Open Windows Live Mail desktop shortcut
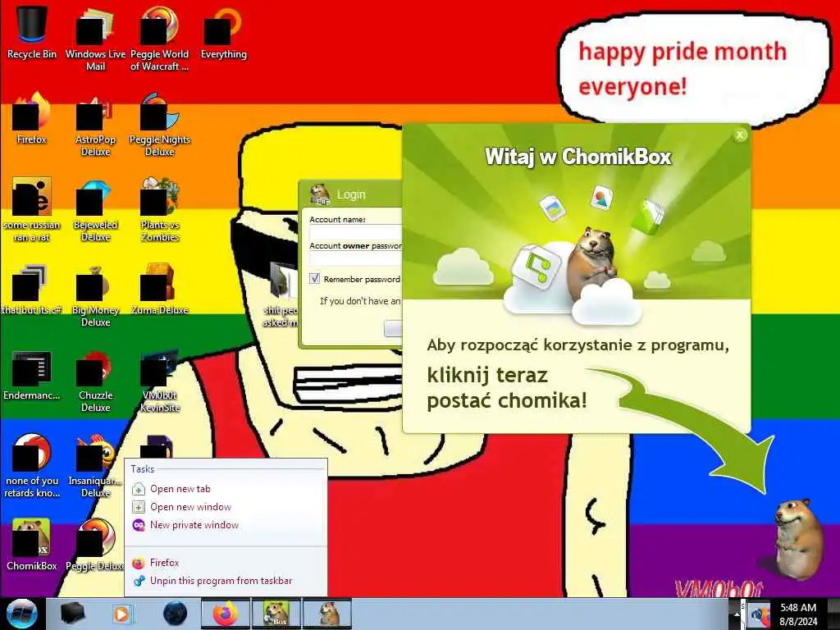The width and height of the screenshot is (840, 630). [95, 38]
